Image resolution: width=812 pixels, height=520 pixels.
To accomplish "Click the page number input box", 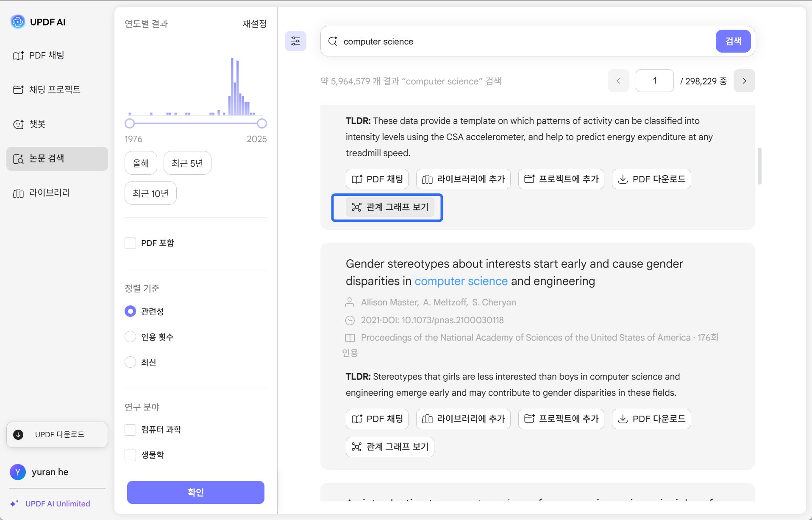I will [654, 81].
